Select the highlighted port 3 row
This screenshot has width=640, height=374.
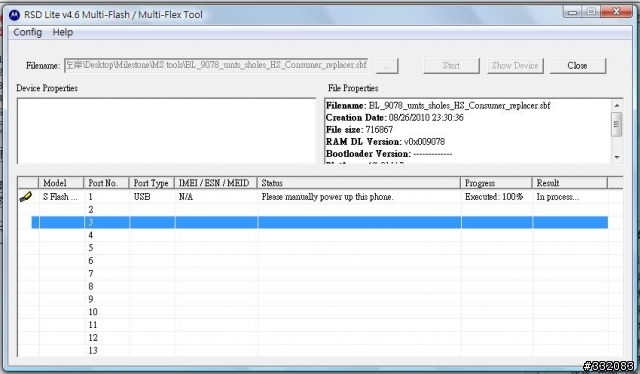point(320,223)
